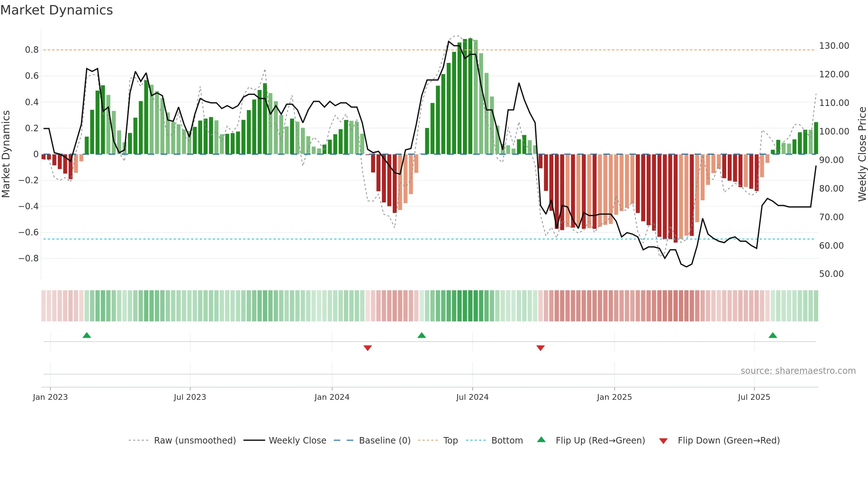
Task: Toggle the Top legend entry
Action: [438, 440]
